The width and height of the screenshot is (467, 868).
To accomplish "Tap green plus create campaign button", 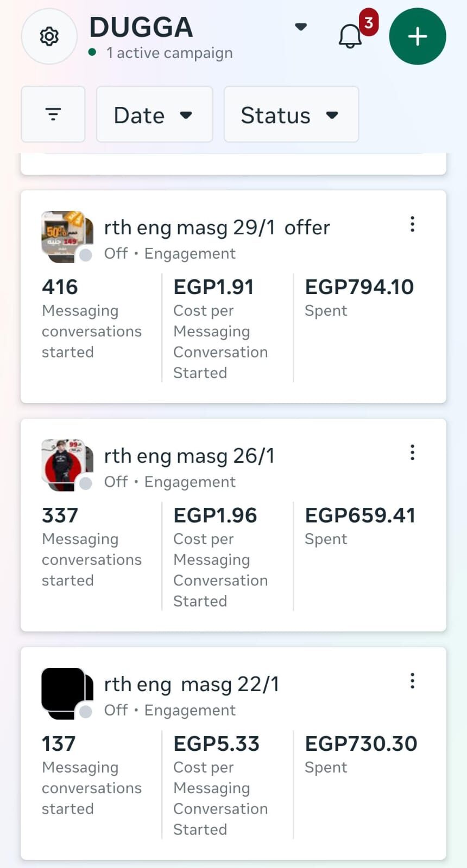I will pyautogui.click(x=418, y=36).
